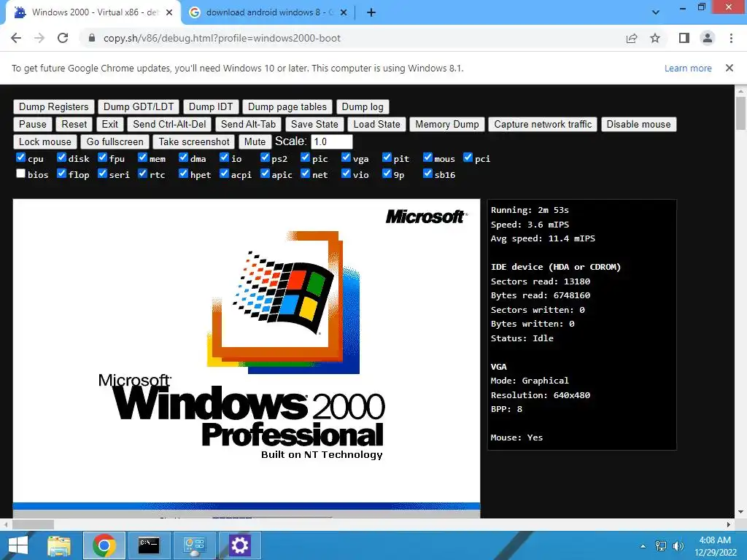Viewport: 747px width, 560px height.
Task: Close the Windows 2000 Virtual x86 tab
Action: (169, 12)
